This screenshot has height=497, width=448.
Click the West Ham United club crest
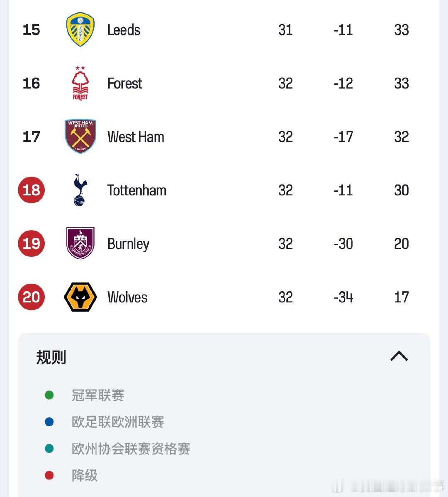tap(80, 136)
